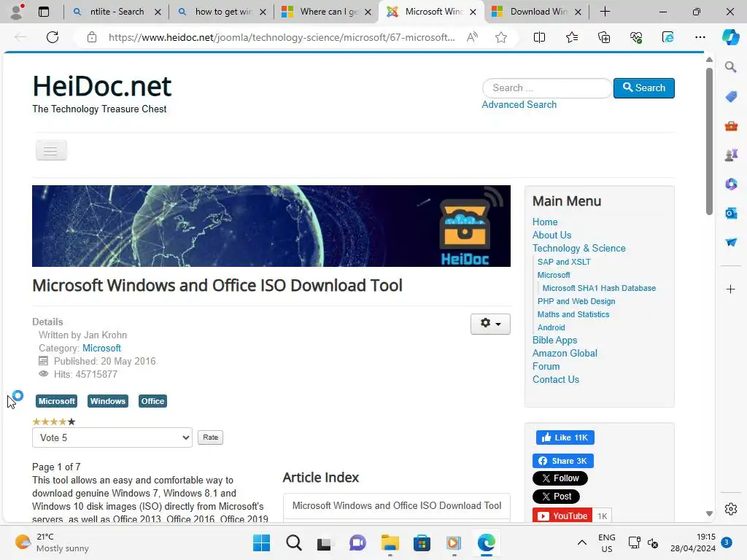Open SAP and XSLT submenu item
This screenshot has width=747, height=560.
coord(564,262)
